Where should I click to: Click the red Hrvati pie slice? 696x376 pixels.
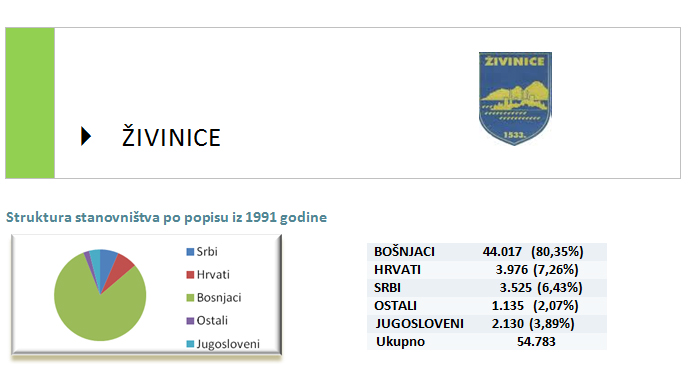[120, 271]
